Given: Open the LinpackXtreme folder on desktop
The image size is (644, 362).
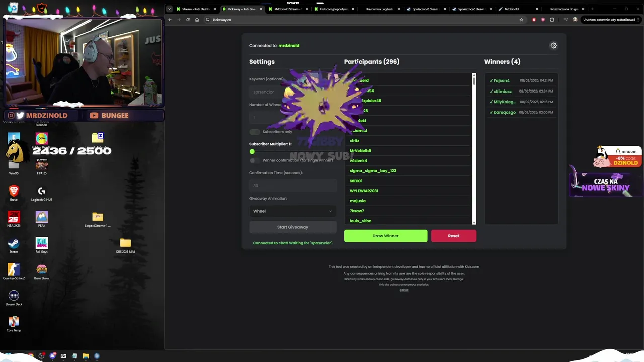Looking at the screenshot, I should [x=98, y=219].
